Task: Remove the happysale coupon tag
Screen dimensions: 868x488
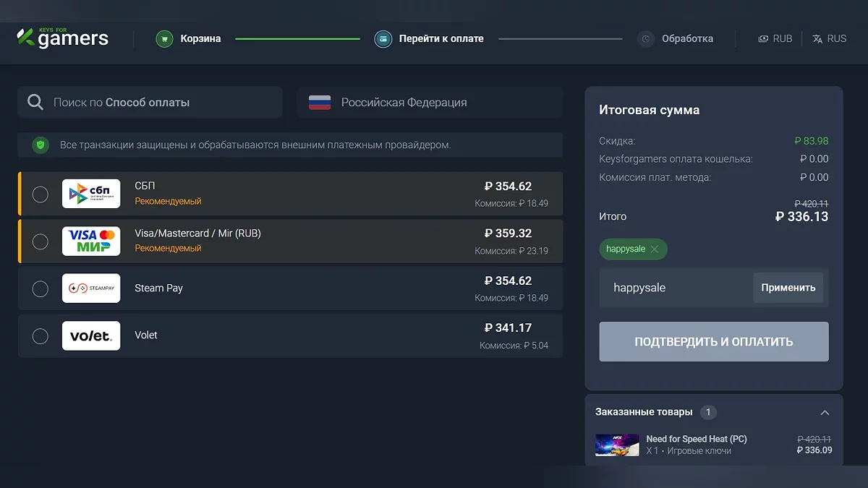Action: tap(655, 249)
